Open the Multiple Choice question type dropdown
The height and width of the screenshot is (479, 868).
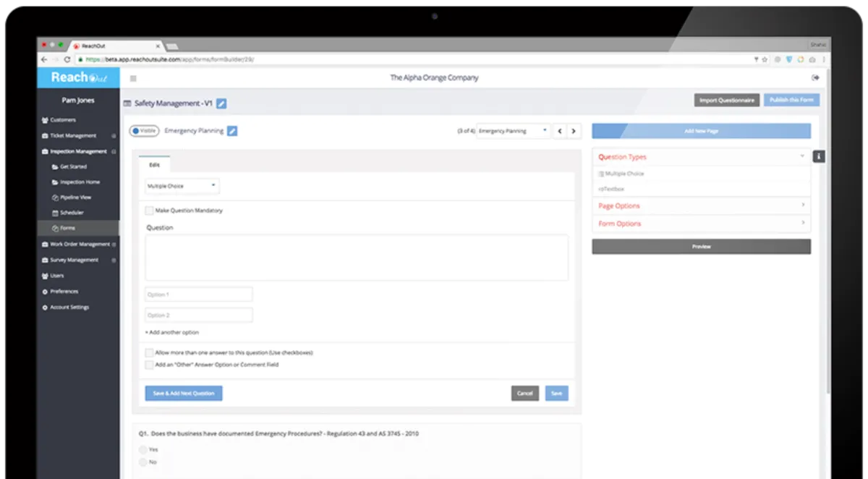coord(182,186)
